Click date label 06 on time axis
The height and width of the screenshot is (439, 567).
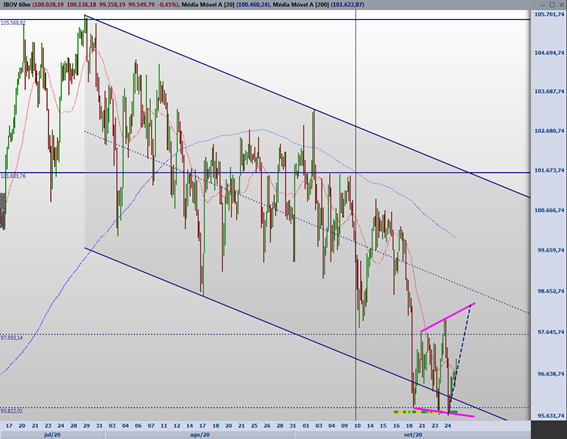pyautogui.click(x=138, y=426)
